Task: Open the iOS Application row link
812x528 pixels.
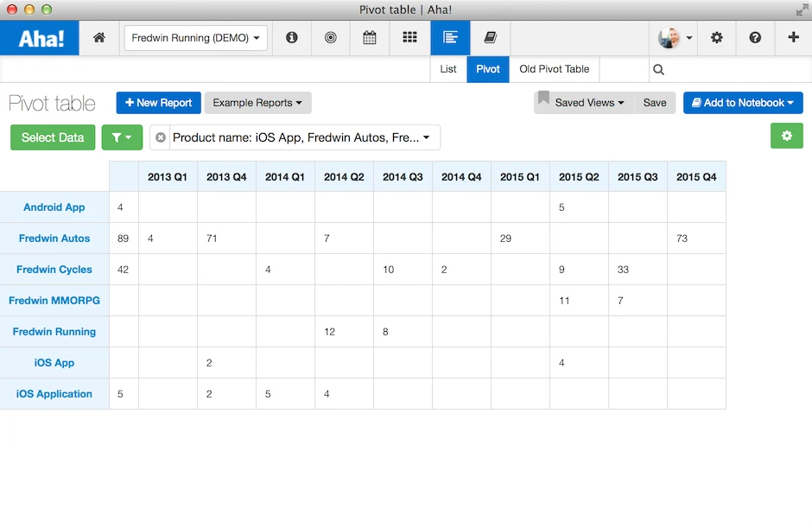Action: coord(54,394)
